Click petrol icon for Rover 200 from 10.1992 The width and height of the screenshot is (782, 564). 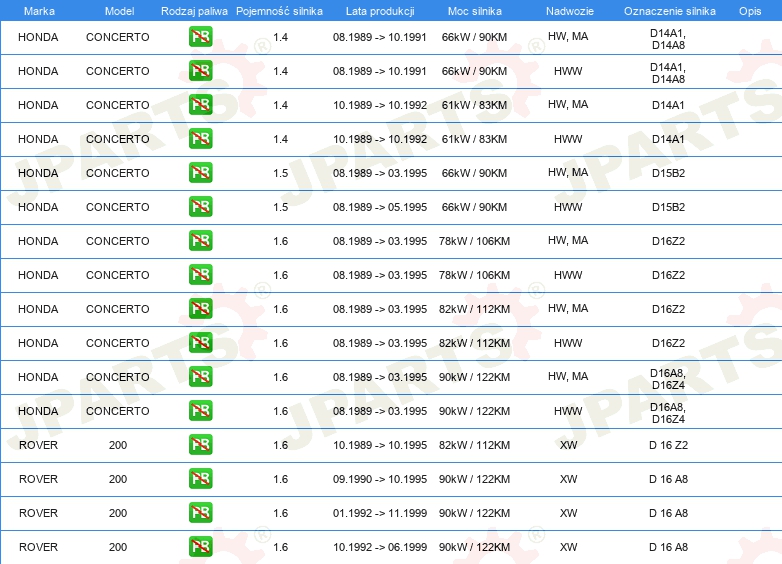point(200,546)
